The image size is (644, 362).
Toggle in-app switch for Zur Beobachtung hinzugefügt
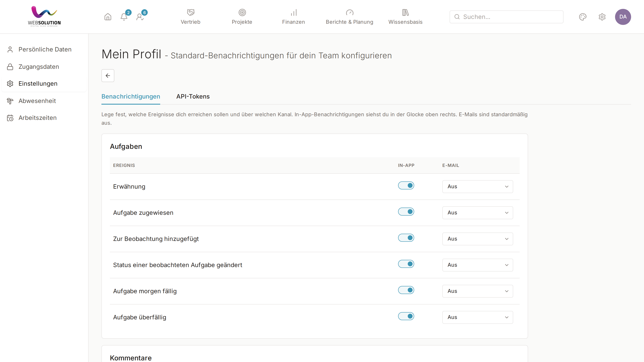click(406, 238)
